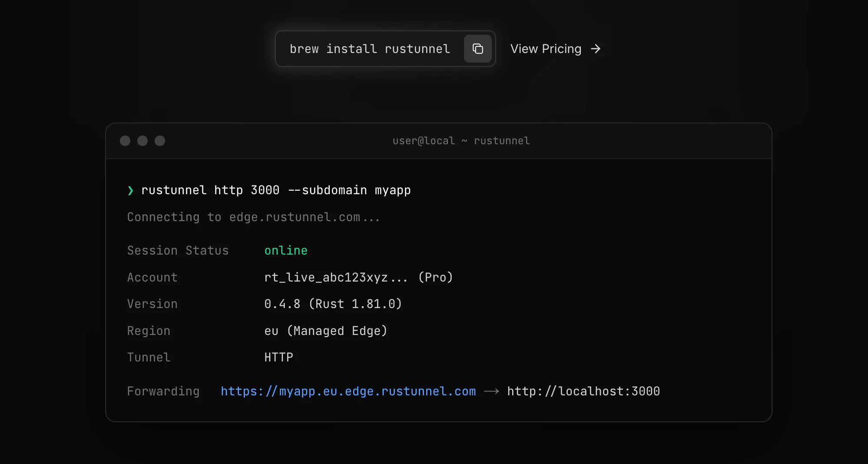The image size is (868, 464).
Task: Click 'http://localhost:3000' forwarding target
Action: tap(583, 391)
